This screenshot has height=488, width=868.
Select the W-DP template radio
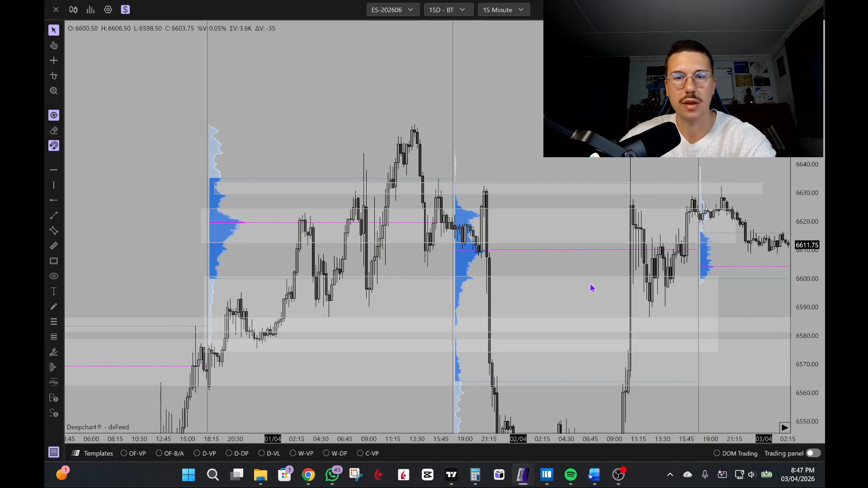pyautogui.click(x=326, y=453)
